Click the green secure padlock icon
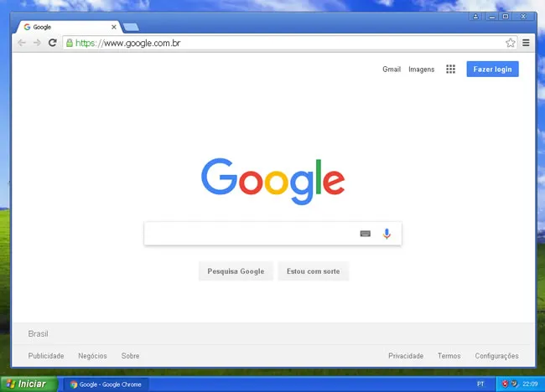 tap(69, 43)
